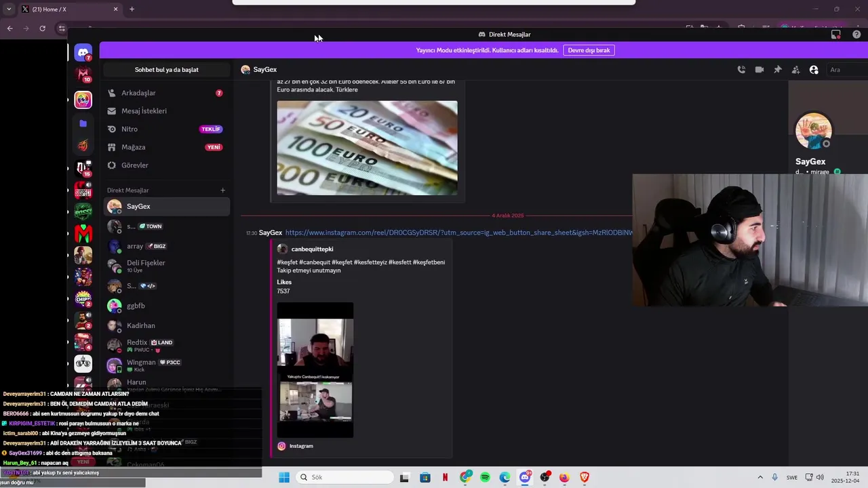
Task: Open new tab in browser window
Action: [x=132, y=9]
